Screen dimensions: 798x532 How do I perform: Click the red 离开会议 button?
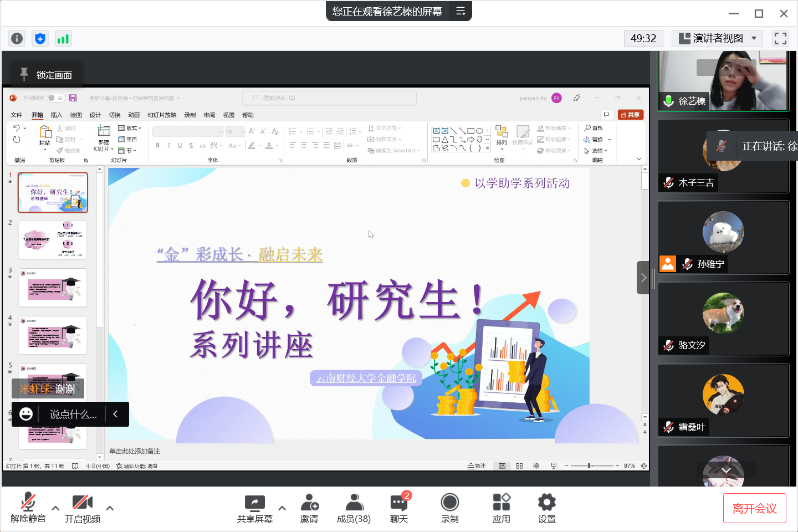click(754, 508)
